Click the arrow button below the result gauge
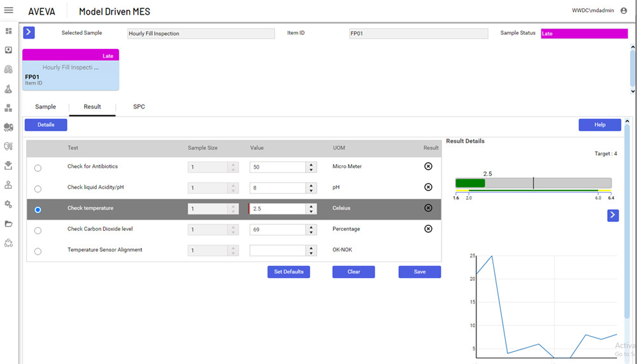 [613, 216]
